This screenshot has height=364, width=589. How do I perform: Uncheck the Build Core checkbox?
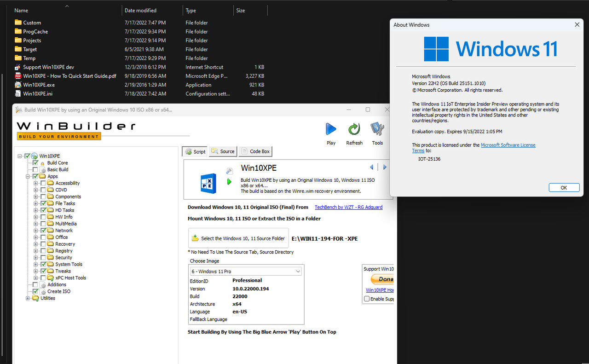(x=35, y=163)
